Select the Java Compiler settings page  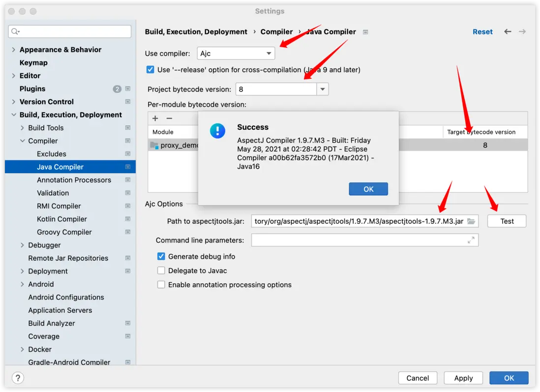(70, 167)
